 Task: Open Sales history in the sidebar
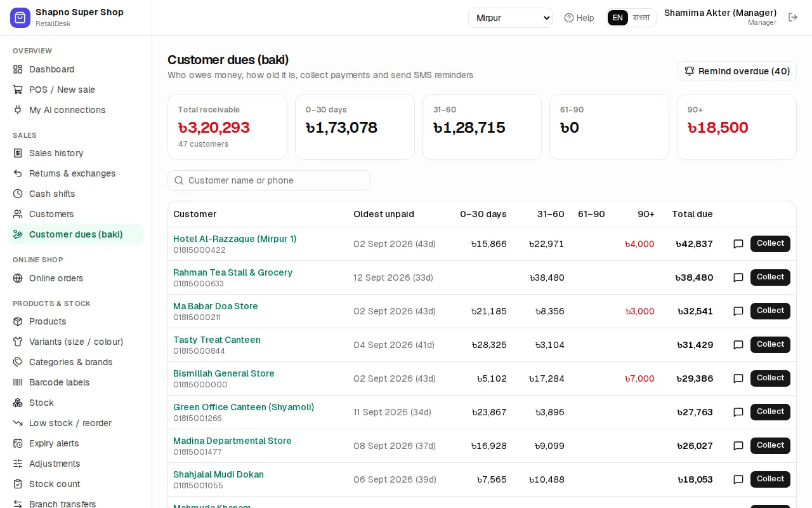[x=76, y=153]
